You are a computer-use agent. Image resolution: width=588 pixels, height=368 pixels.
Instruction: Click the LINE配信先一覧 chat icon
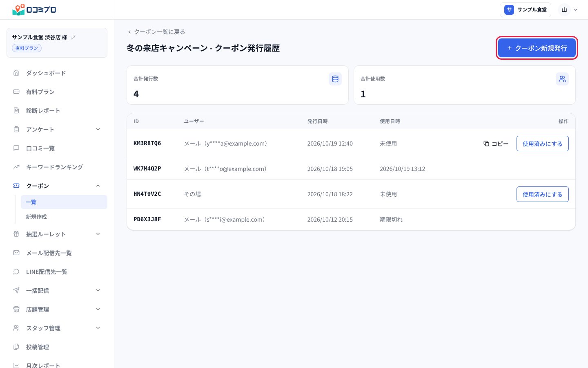(16, 272)
